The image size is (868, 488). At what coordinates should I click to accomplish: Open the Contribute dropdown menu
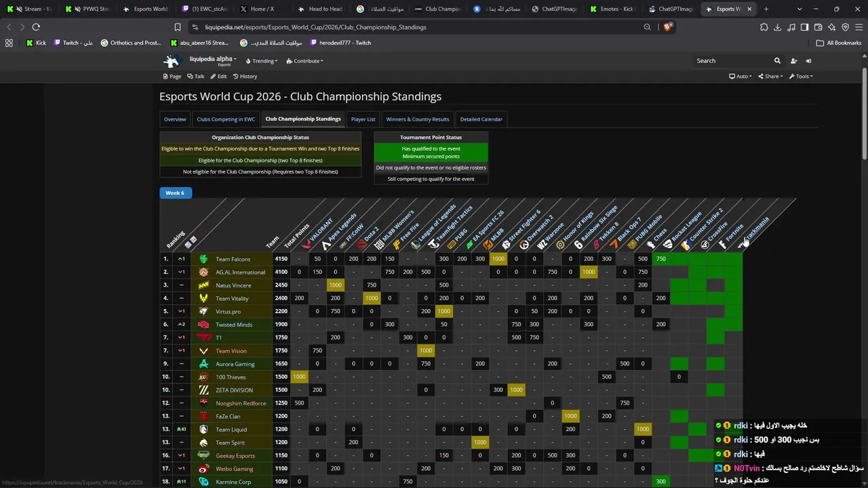click(304, 61)
